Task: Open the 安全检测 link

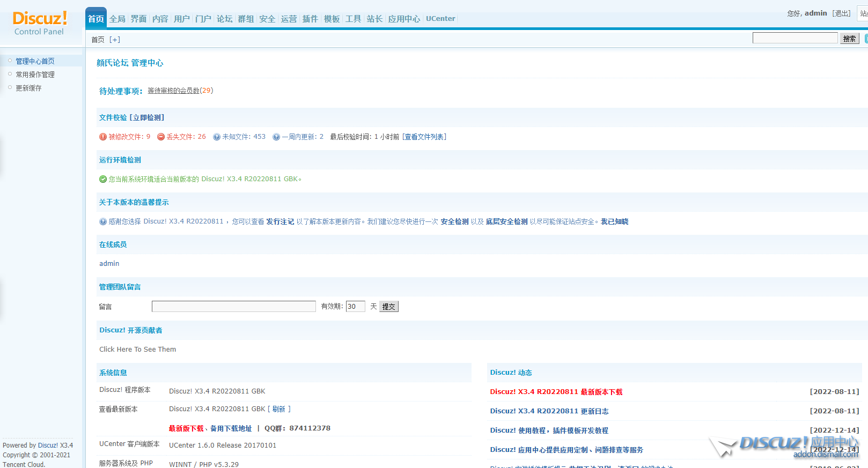Action: click(x=454, y=221)
